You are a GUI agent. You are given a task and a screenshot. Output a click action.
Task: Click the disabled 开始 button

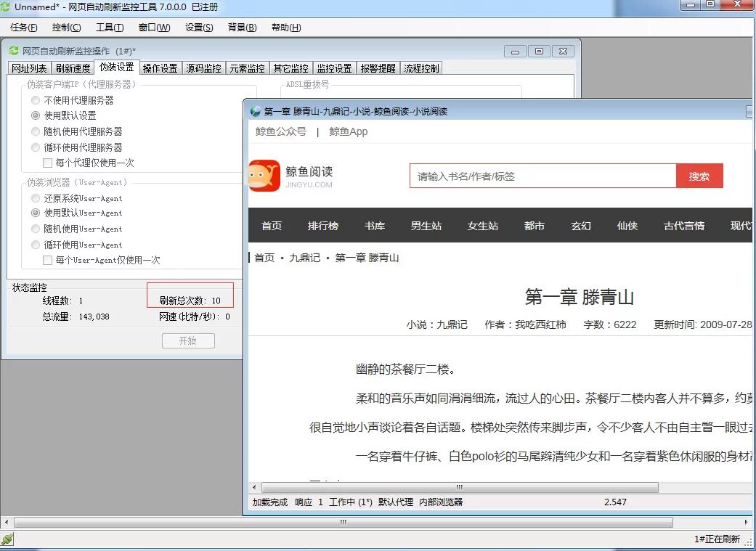pos(188,340)
